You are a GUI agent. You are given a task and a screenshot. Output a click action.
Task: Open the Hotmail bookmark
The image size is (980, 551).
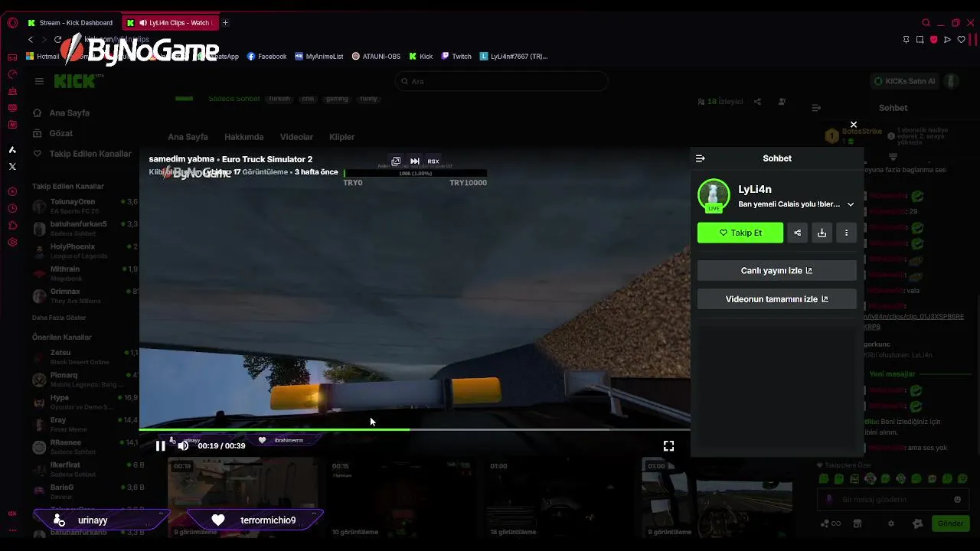(x=43, y=57)
